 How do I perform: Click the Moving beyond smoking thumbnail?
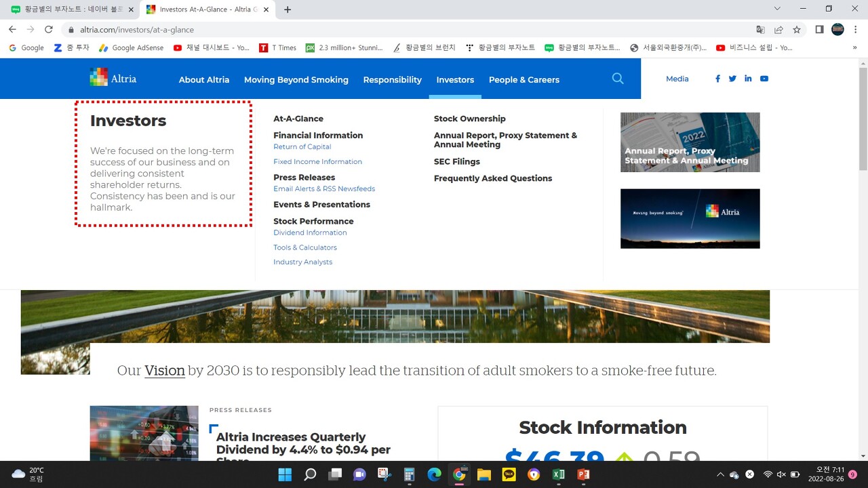690,218
